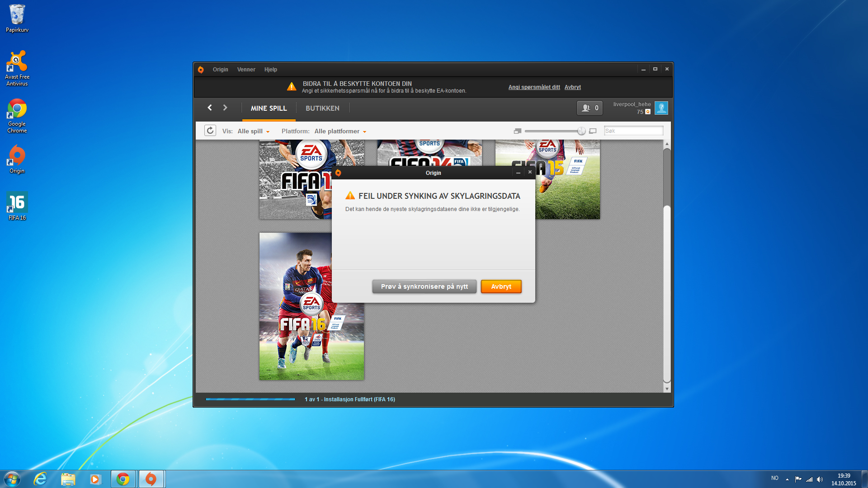Click the Origin points badge icon

pos(648,112)
